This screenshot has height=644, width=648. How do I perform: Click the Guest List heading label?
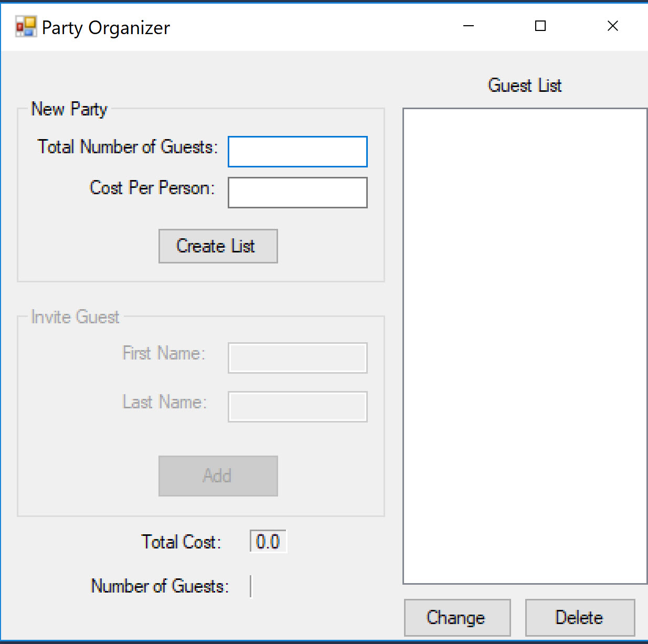point(525,85)
